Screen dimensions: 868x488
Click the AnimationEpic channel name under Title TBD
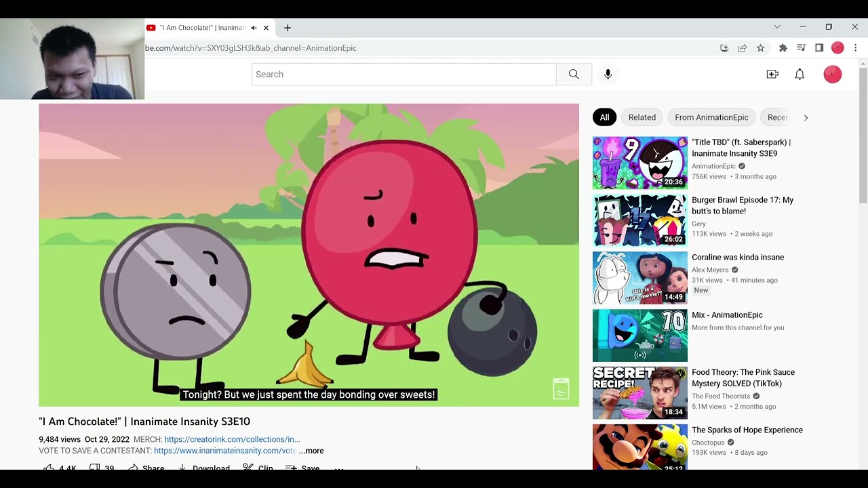713,166
